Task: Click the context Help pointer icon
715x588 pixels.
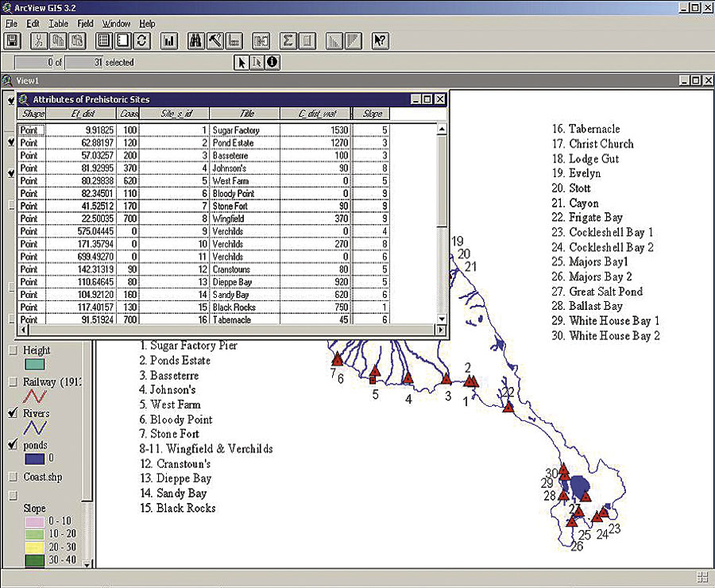Action: point(380,41)
